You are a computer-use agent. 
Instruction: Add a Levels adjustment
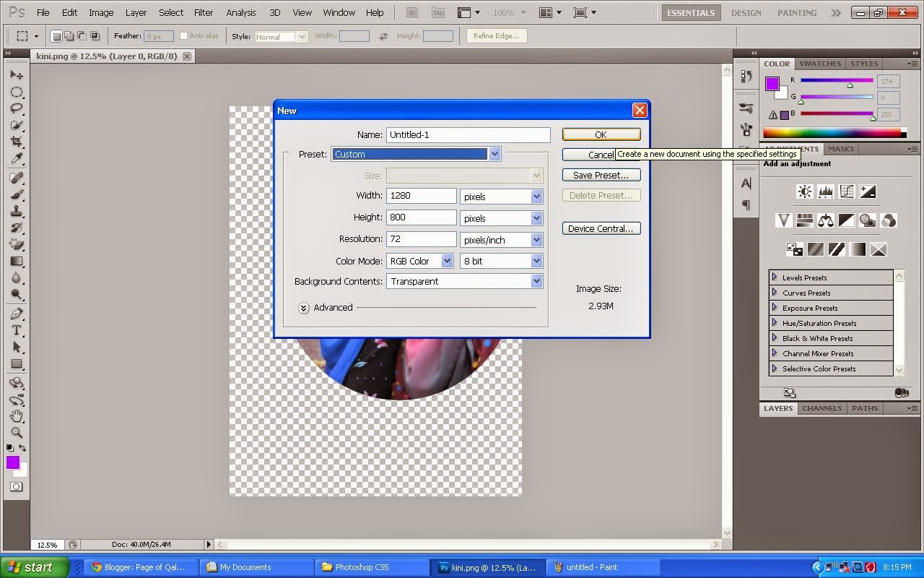pyautogui.click(x=825, y=191)
